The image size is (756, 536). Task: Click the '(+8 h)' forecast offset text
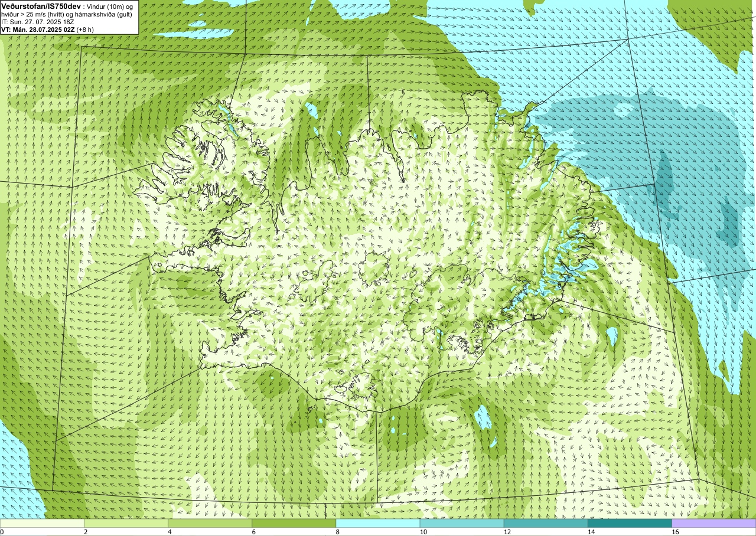point(85,29)
